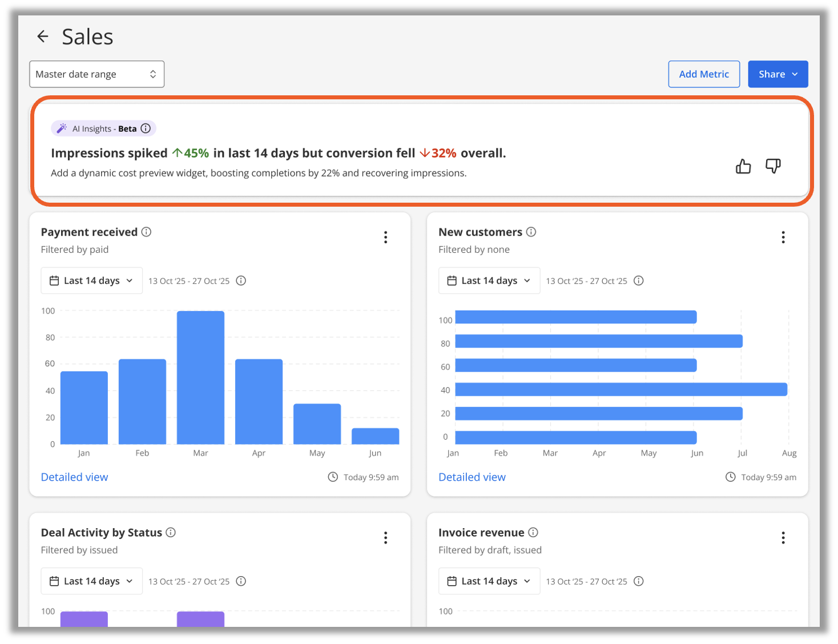Open Invoice revenue three-dot menu
The width and height of the screenshot is (838, 644).
tap(783, 538)
